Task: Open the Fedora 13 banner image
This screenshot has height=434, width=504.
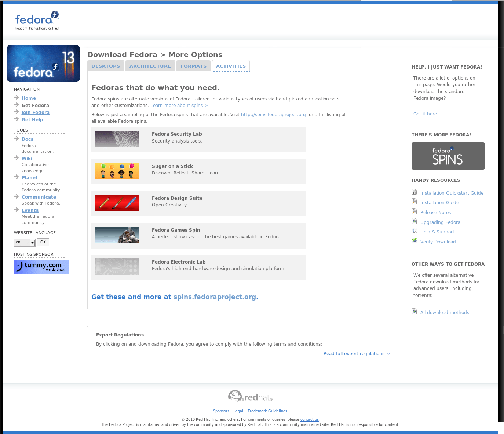Action: [x=43, y=63]
